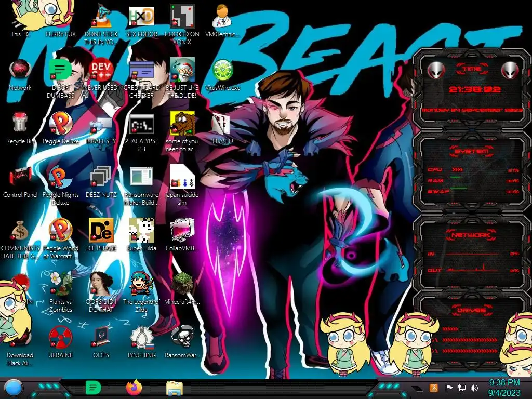Select the VLC cone shortcut icon
This screenshot has width=532, height=399.
pyautogui.click(x=101, y=15)
